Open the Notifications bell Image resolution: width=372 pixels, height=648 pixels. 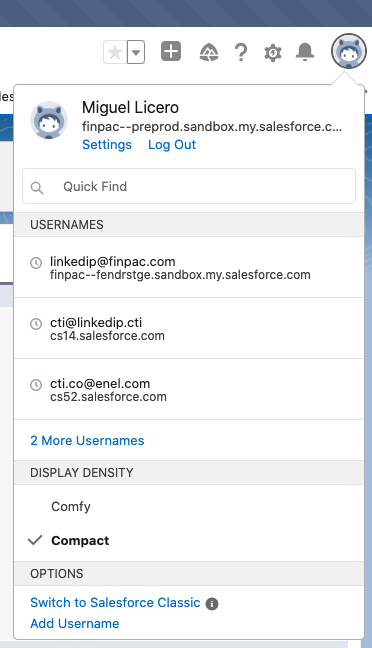click(305, 52)
